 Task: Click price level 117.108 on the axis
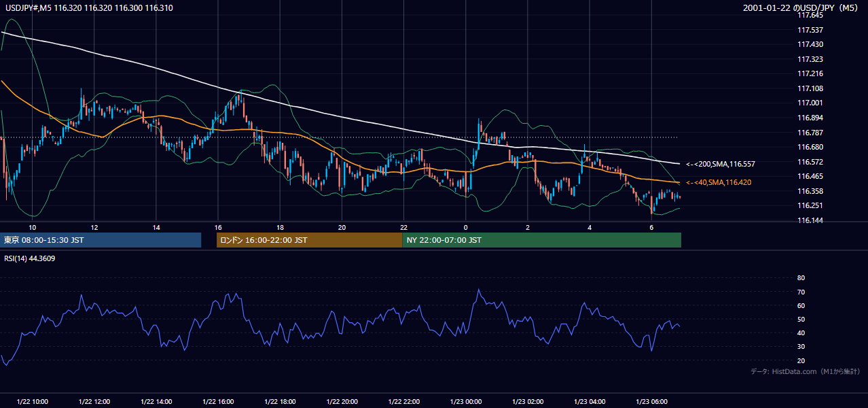pos(810,88)
